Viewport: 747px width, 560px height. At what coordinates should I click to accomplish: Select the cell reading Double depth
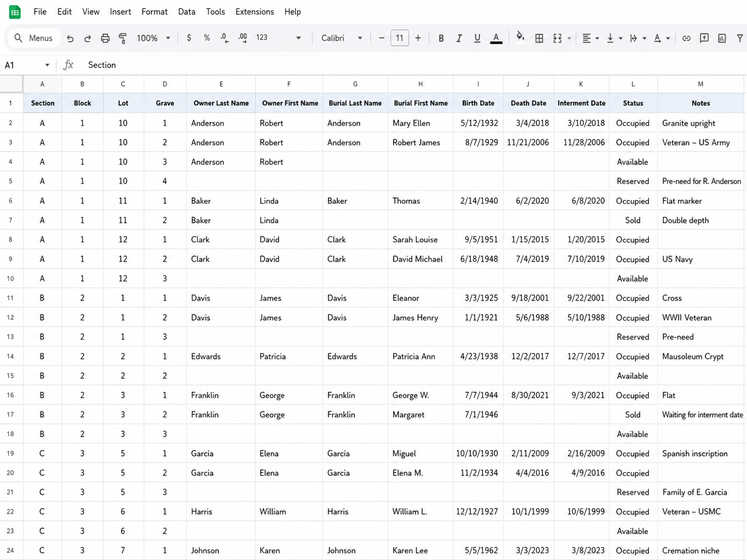pyautogui.click(x=701, y=220)
